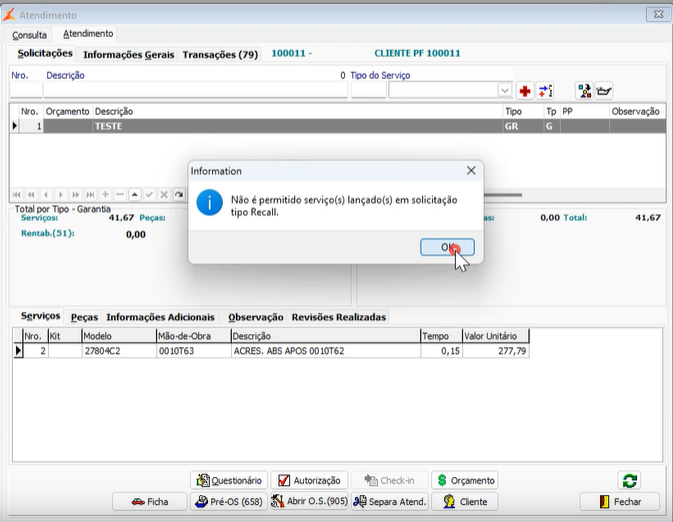Screen dimensions: 673x522
Task: Click the next record single-right arrow
Action: pyautogui.click(x=61, y=195)
